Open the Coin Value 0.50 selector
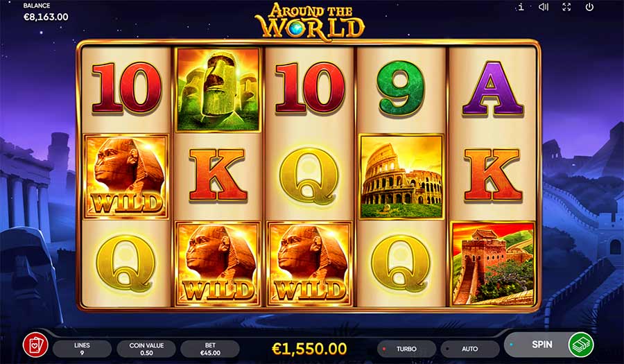The width and height of the screenshot is (624, 364). [146, 349]
